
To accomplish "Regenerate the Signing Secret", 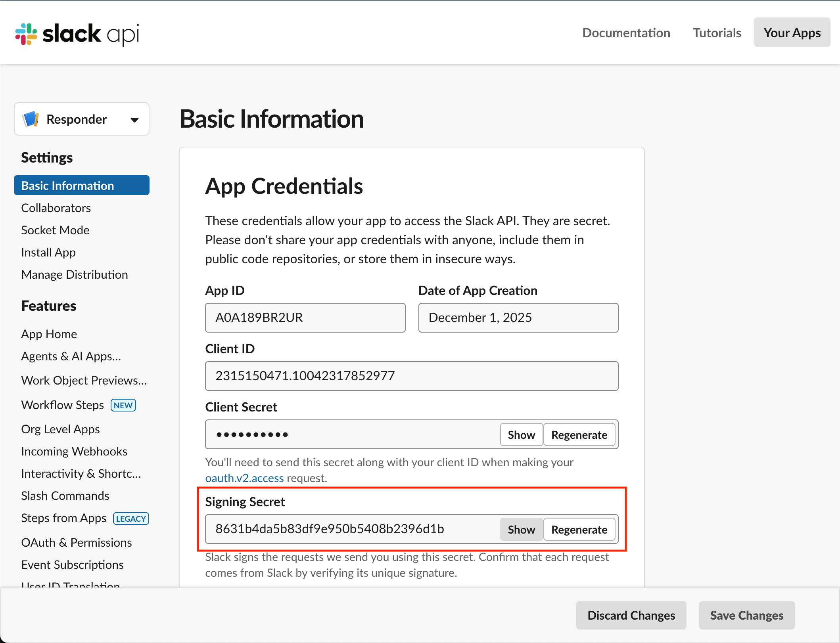I will 579,530.
